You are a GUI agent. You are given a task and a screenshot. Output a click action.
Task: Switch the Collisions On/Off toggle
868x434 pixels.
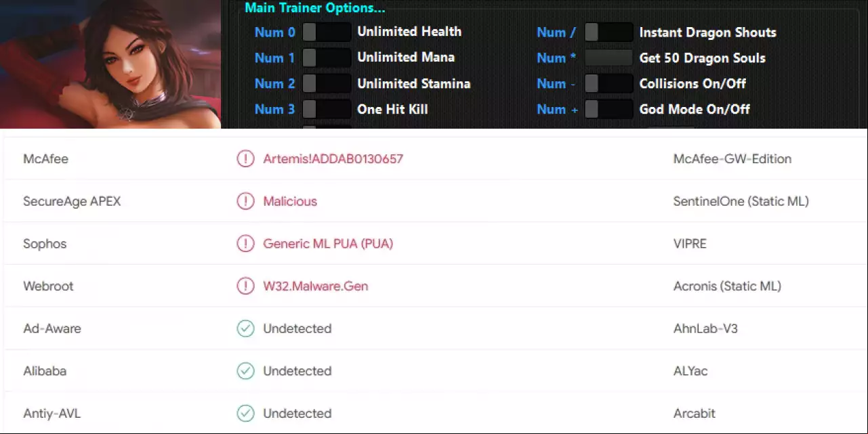(x=608, y=83)
